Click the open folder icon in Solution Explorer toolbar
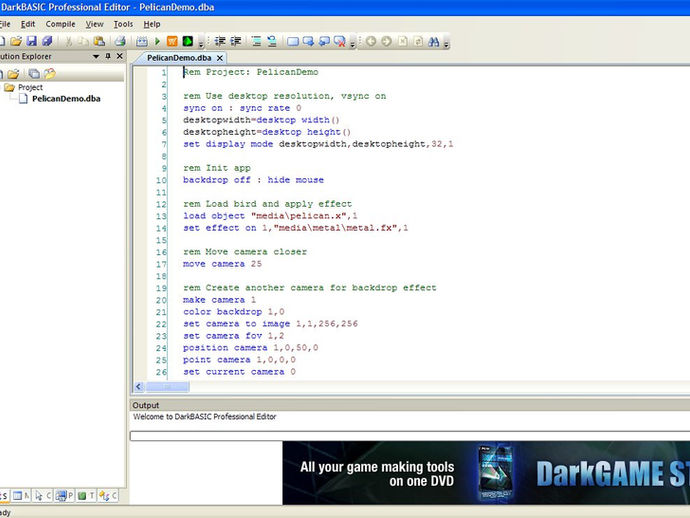This screenshot has height=518, width=690. pos(13,73)
